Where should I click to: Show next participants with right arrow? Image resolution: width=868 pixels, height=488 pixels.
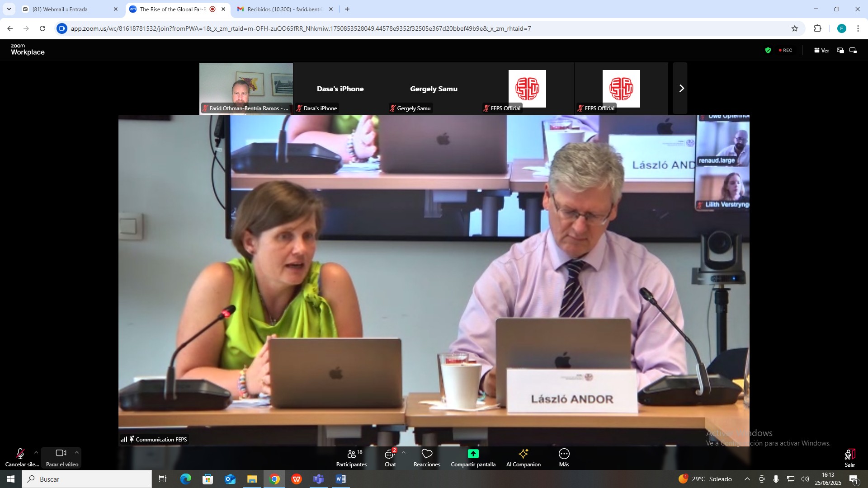click(681, 89)
